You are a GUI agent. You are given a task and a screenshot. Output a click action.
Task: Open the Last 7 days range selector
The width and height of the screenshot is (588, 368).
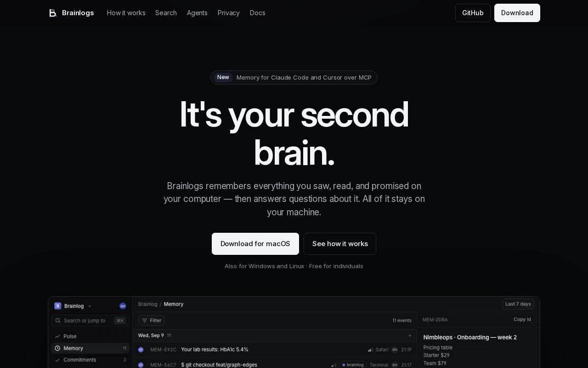pyautogui.click(x=518, y=304)
